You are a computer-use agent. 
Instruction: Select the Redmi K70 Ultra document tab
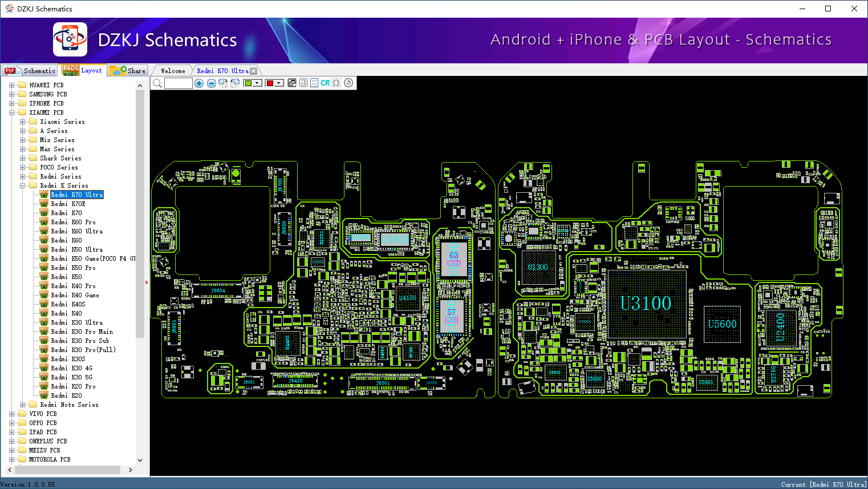tap(222, 71)
